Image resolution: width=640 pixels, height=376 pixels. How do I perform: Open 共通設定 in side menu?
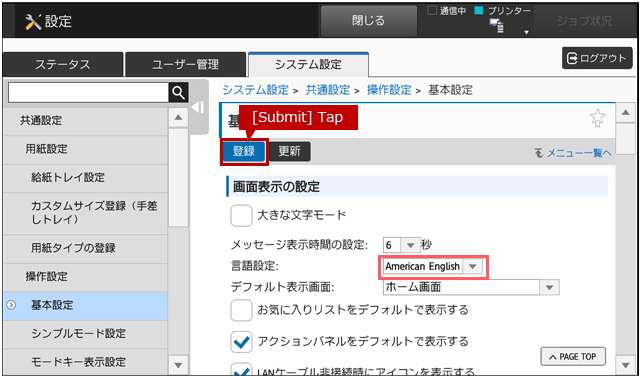pos(85,121)
